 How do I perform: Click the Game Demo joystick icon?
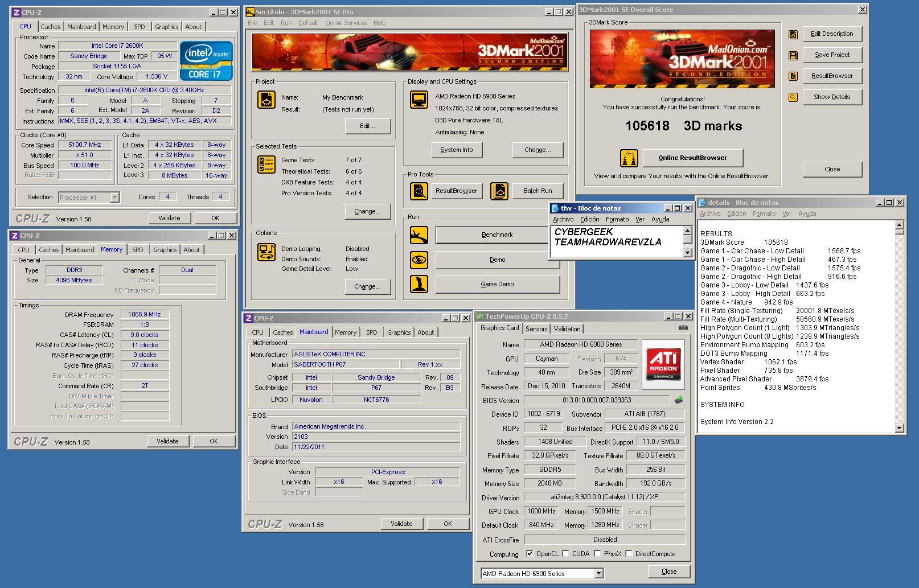pos(419,284)
